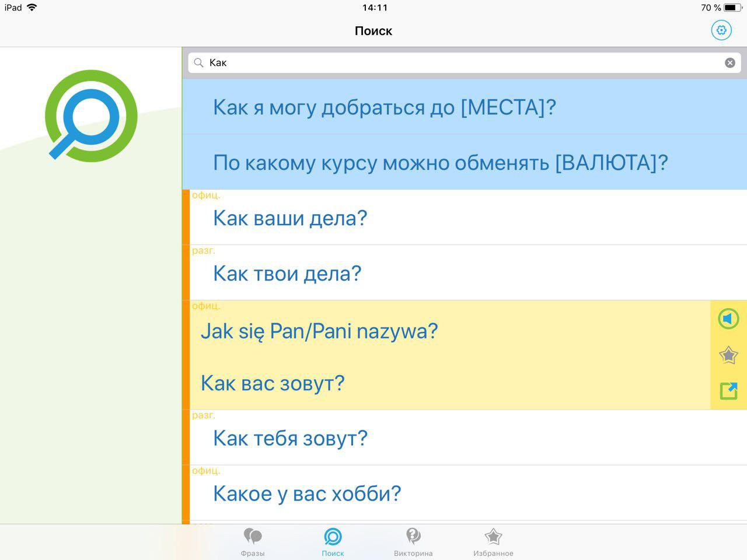The width and height of the screenshot is (747, 560).
Task: Star the phrase 'Как вас зовут?' as favorite
Action: point(728,355)
